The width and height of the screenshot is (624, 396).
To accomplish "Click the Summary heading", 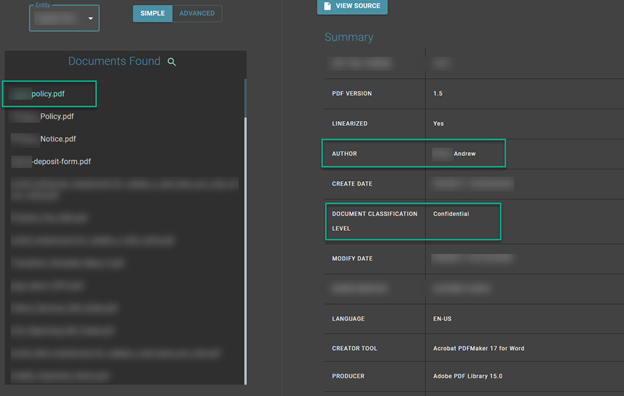I will coord(349,37).
